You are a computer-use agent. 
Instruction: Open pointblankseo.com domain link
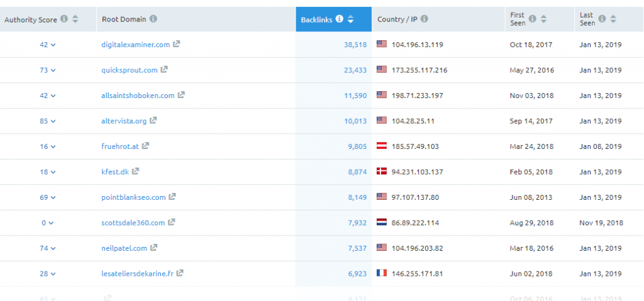[x=133, y=197]
